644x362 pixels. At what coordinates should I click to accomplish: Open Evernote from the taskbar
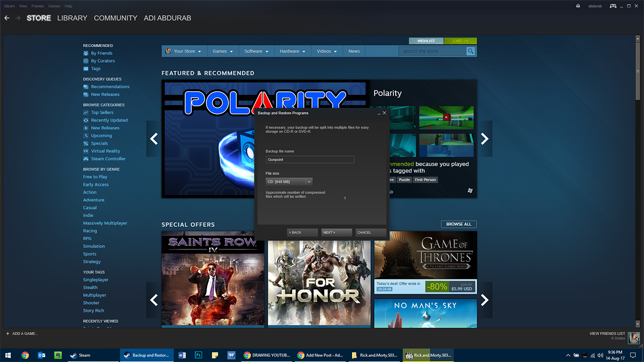pos(57,355)
